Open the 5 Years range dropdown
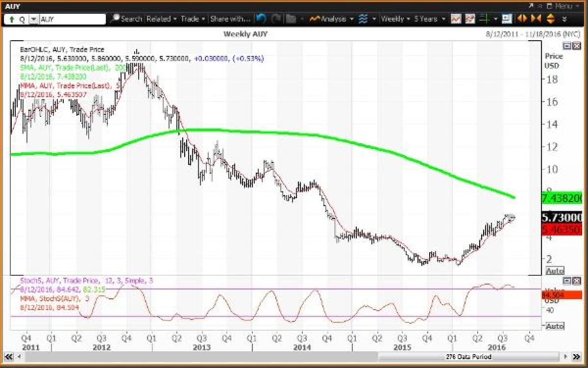Screen dimensions: 588x368 tap(430, 19)
